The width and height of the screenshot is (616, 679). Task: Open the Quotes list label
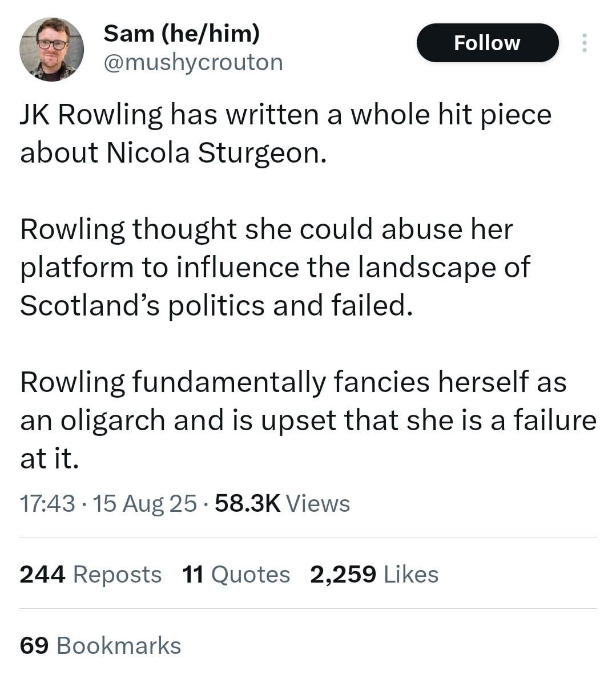pyautogui.click(x=251, y=575)
